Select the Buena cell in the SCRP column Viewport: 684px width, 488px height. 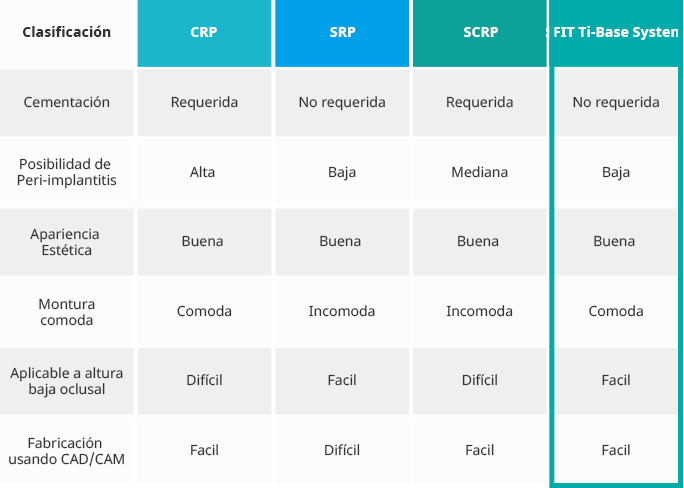tap(478, 241)
